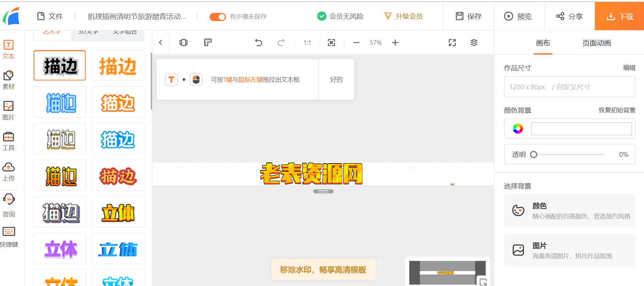Screen dimensions: 644x286
Task: Select the 3D文字 tab
Action: 88,33
